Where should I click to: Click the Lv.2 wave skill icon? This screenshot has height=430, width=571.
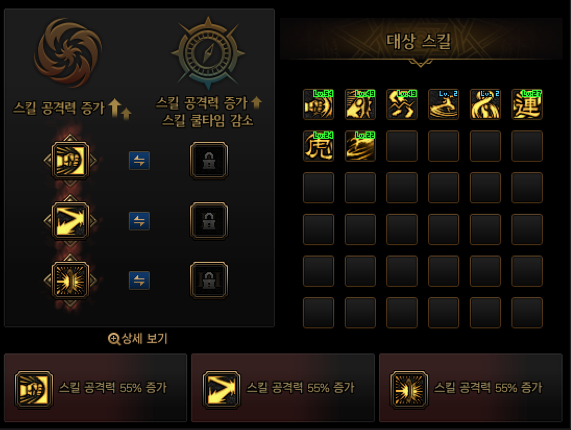coord(444,104)
